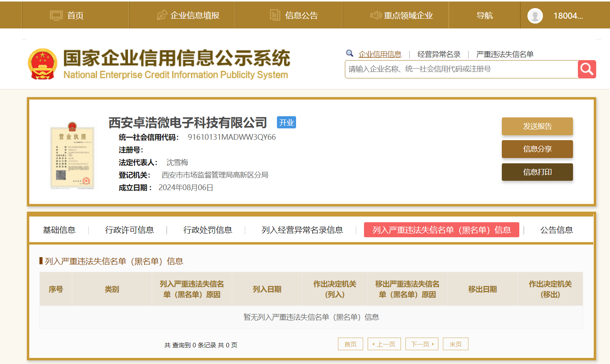Image resolution: width=610 pixels, height=364 pixels.
Task: Click the legal representative name 沈雪梅
Action: coord(177,162)
